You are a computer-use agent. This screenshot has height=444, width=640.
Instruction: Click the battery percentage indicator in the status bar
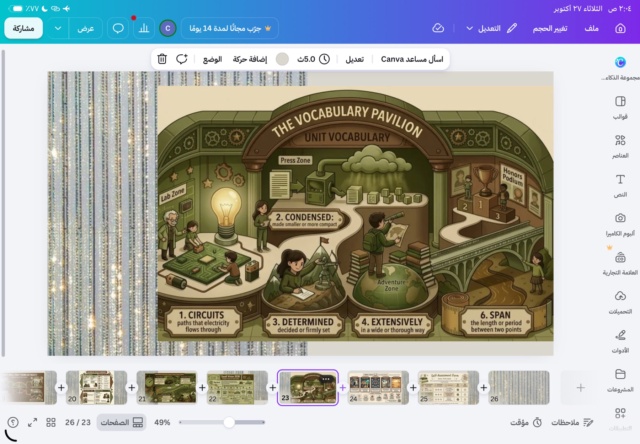(x=31, y=9)
